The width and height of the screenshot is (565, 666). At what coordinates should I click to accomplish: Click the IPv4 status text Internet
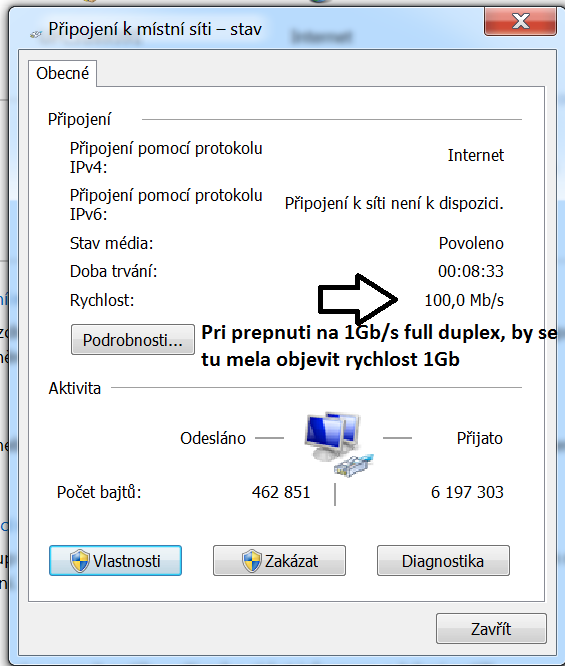point(476,155)
